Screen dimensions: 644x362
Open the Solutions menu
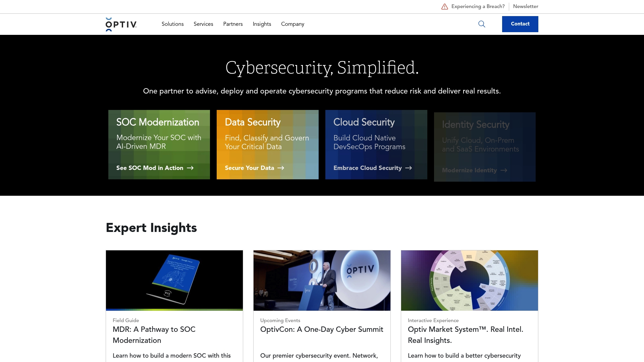click(x=172, y=24)
